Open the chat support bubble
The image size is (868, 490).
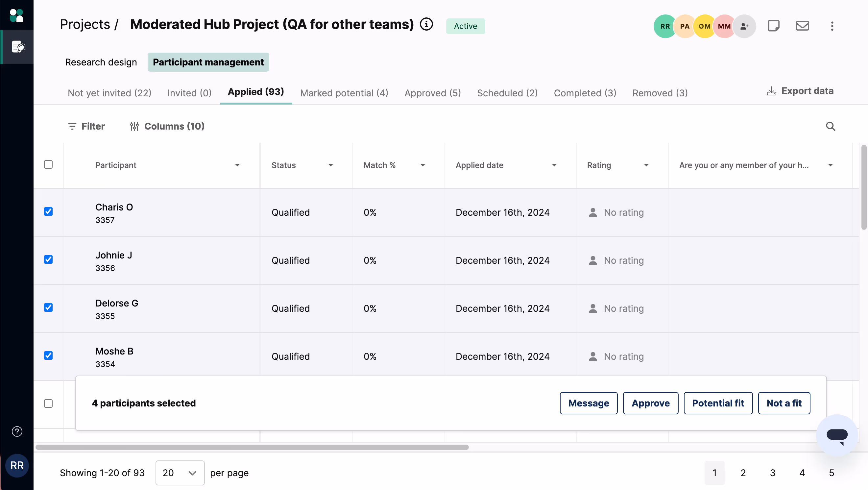[x=837, y=435]
